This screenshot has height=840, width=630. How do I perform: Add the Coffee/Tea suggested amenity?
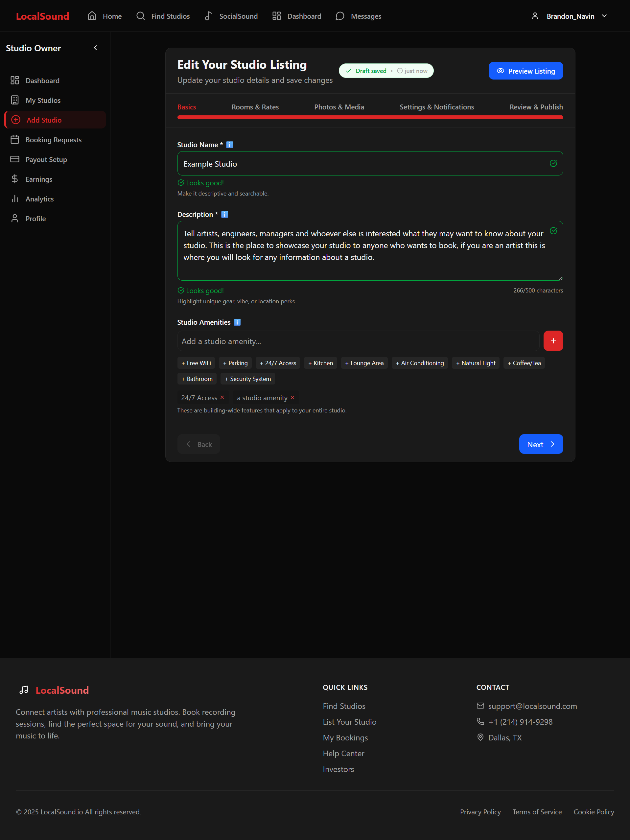pos(524,363)
